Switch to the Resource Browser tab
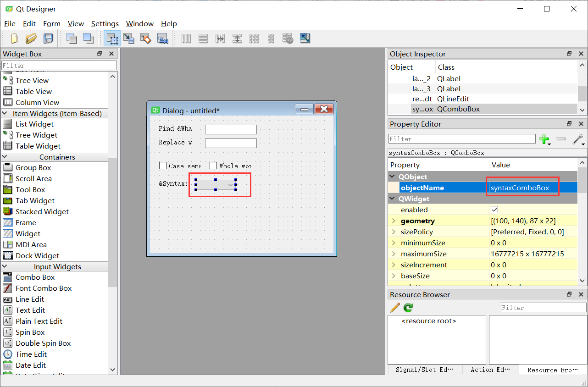 [552, 370]
